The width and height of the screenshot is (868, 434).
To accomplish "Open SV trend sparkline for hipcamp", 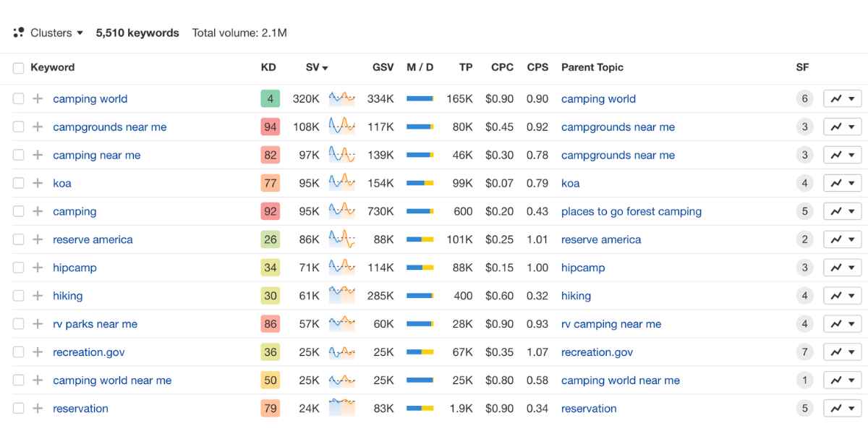I will point(342,268).
